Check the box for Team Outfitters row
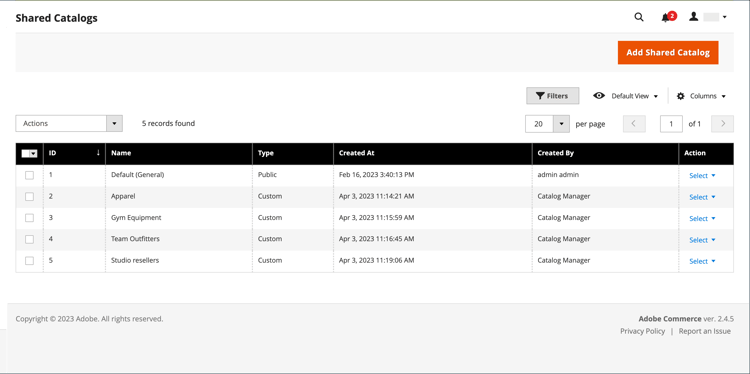The width and height of the screenshot is (750, 374). tap(30, 239)
